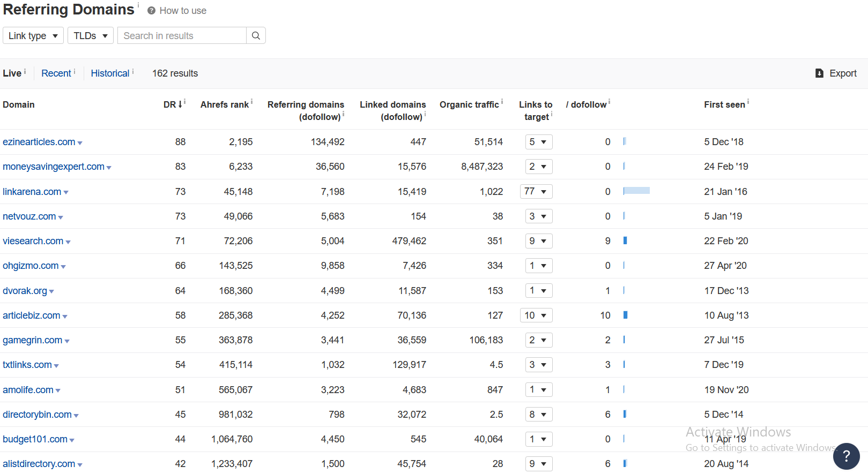The image size is (868, 474).
Task: Open the TLDs dropdown
Action: (x=91, y=35)
